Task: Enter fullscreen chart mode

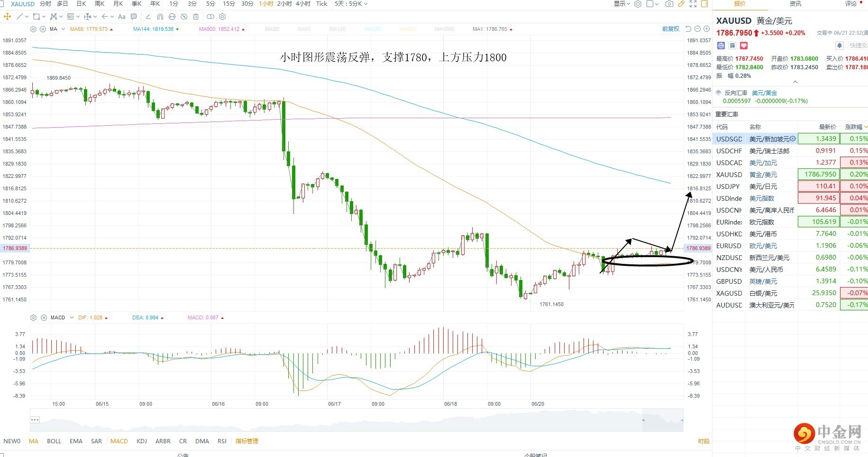Action: [x=693, y=4]
